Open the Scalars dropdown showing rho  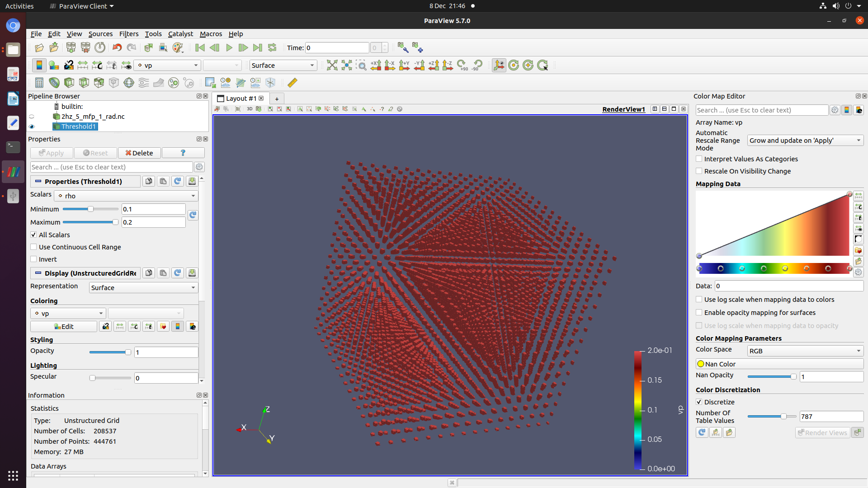pyautogui.click(x=126, y=196)
